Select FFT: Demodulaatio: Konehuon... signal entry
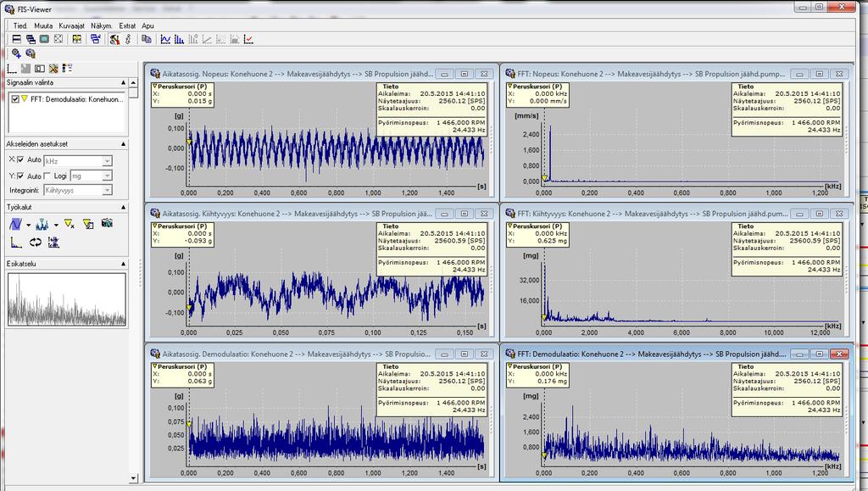868x491 pixels. click(x=77, y=99)
